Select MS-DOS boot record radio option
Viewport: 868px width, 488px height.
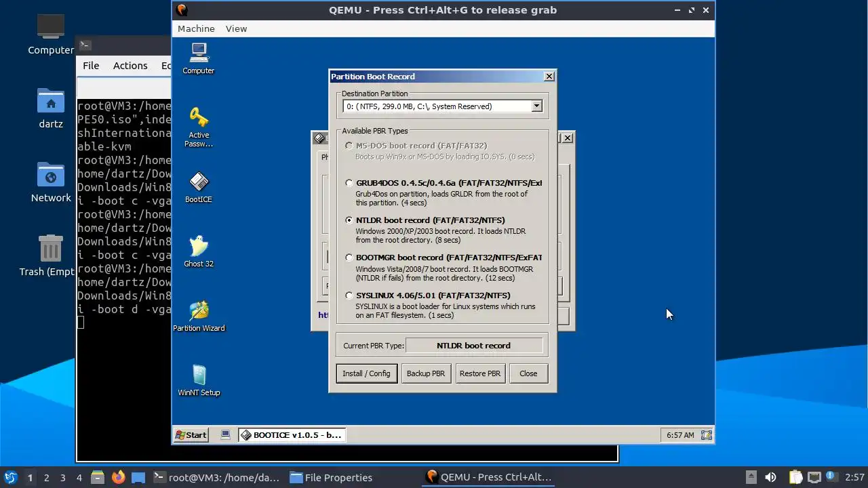(x=349, y=146)
